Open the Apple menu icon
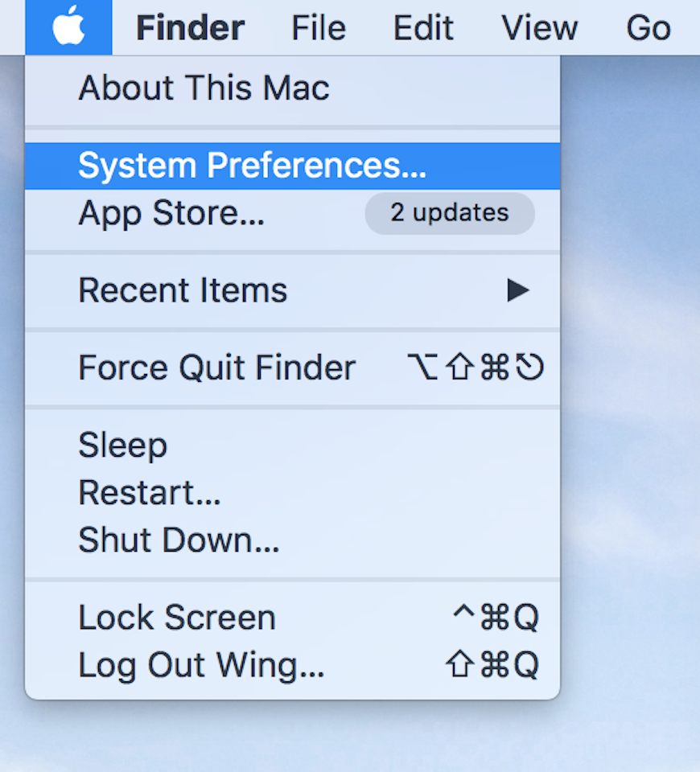The width and height of the screenshot is (700, 772). point(68,27)
